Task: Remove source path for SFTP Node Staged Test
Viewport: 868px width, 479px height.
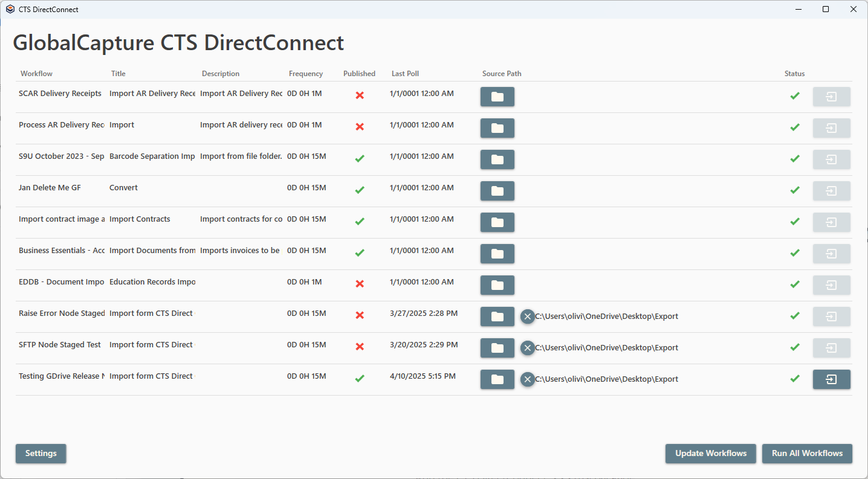Action: point(528,348)
